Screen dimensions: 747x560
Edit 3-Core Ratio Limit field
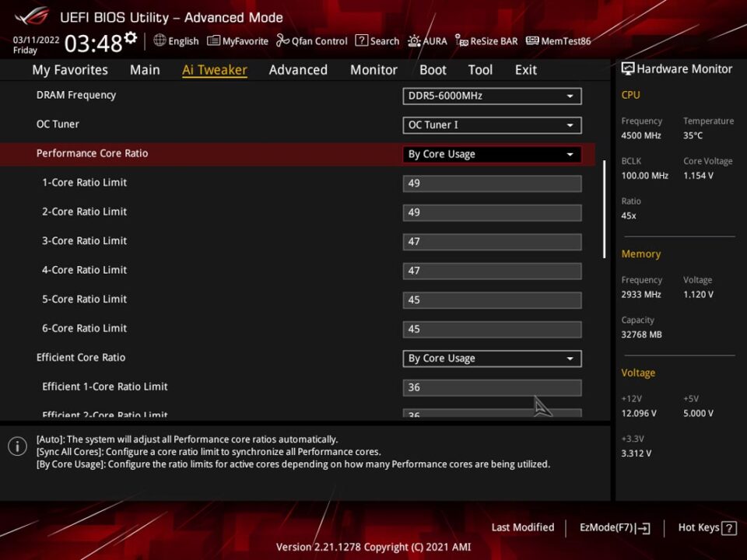coord(492,241)
